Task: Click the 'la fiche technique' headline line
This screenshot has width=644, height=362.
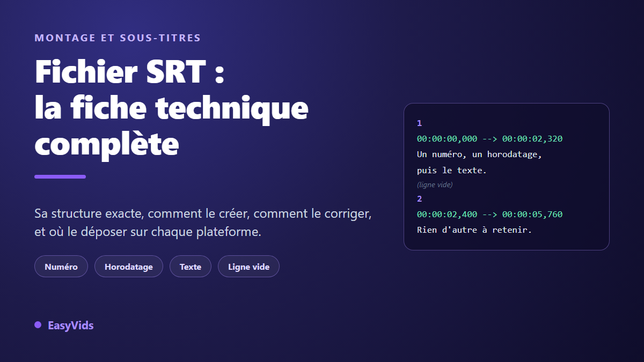Action: [x=171, y=108]
